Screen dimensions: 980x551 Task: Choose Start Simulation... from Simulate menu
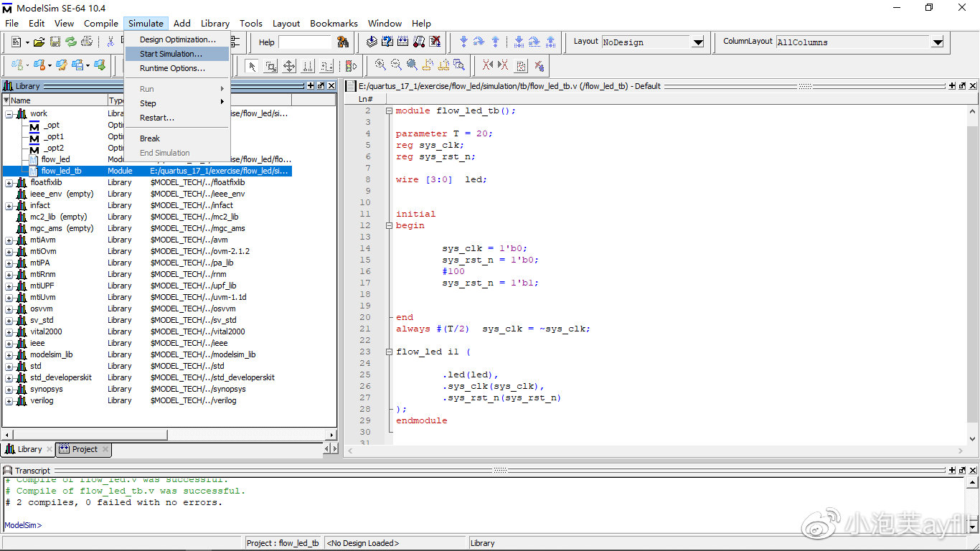coord(176,54)
